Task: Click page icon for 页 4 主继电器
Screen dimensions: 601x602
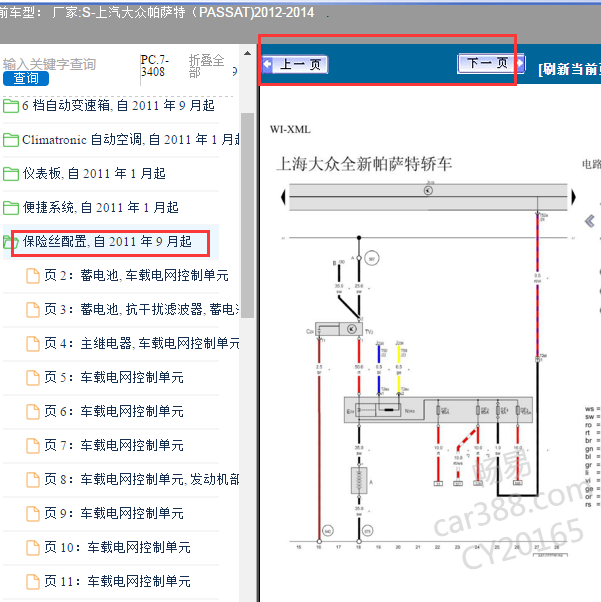Action: click(33, 343)
